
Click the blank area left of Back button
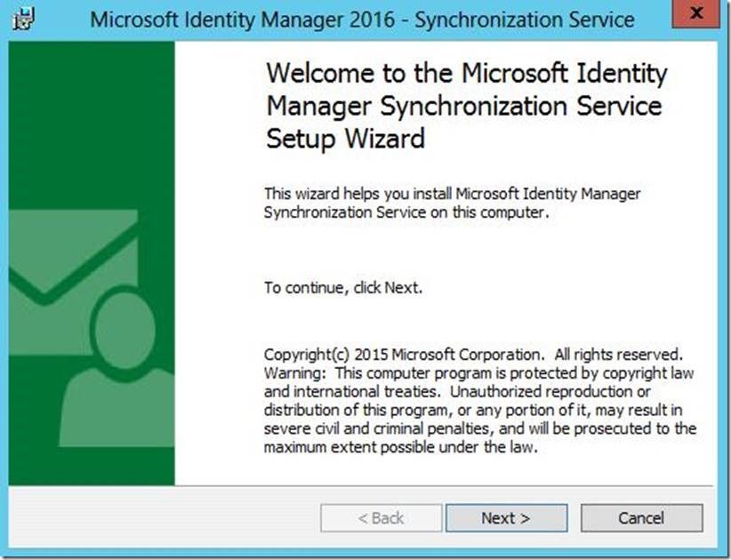240,518
